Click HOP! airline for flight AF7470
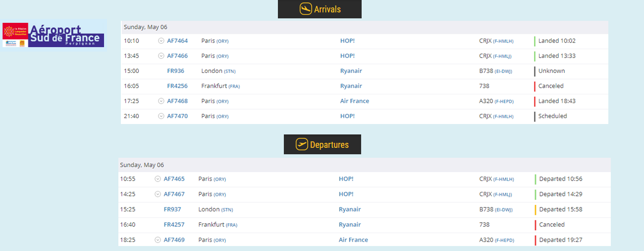Screen dimensions: 644x251 point(347,116)
